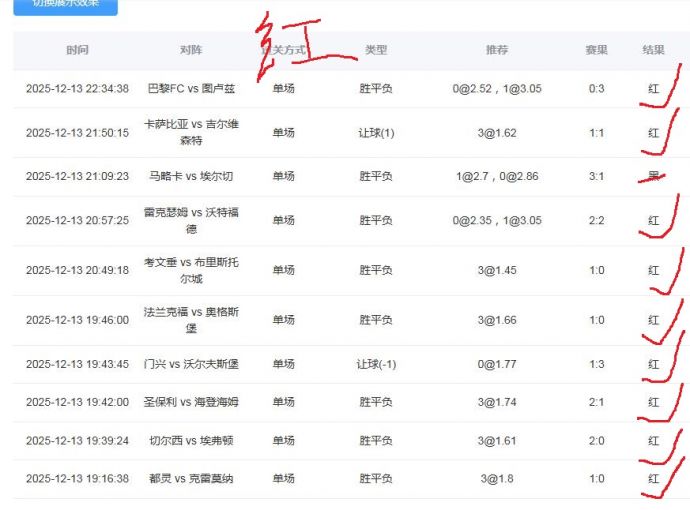Open the 门兴 vs 沃尔夫斯堡 match
The height and width of the screenshot is (510, 690).
coord(191,364)
